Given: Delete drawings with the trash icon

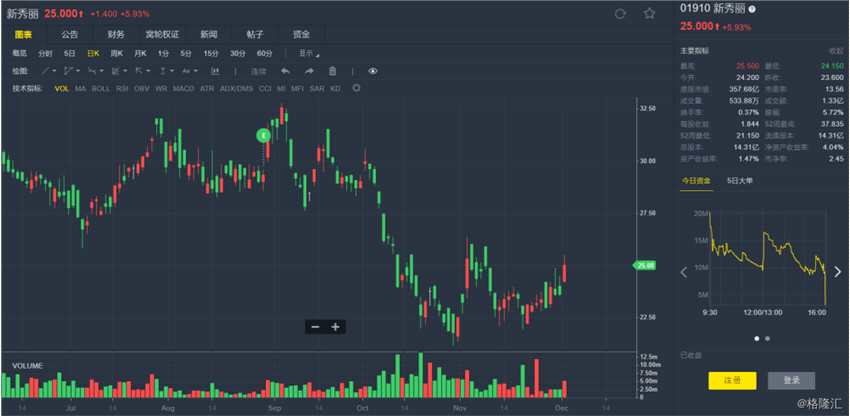Looking at the screenshot, I should point(333,71).
